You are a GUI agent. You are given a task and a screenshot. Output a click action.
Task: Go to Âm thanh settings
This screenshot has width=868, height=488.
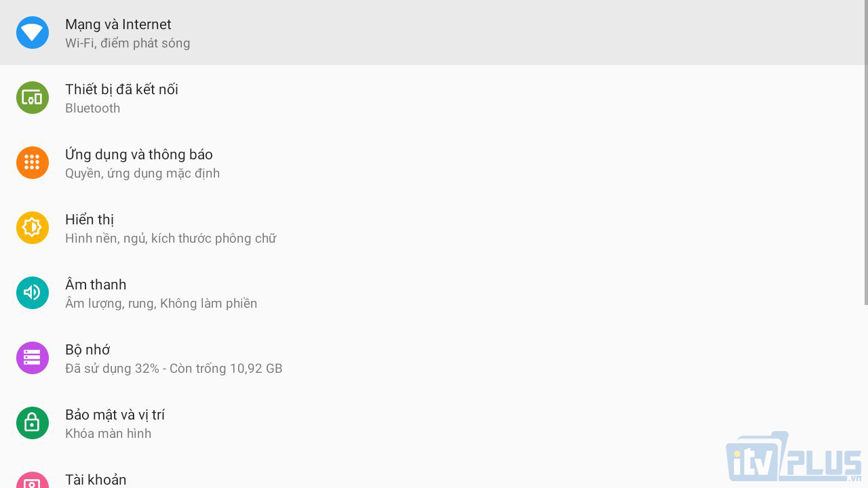tap(96, 285)
